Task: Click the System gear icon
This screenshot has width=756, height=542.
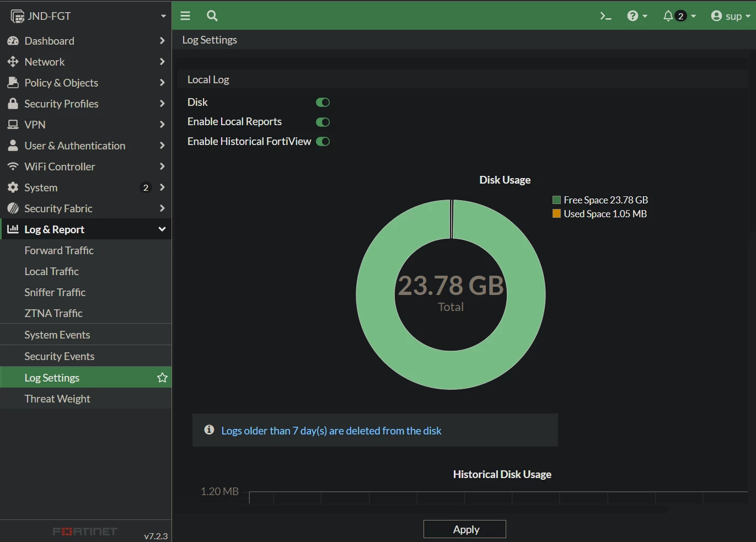Action: (13, 187)
